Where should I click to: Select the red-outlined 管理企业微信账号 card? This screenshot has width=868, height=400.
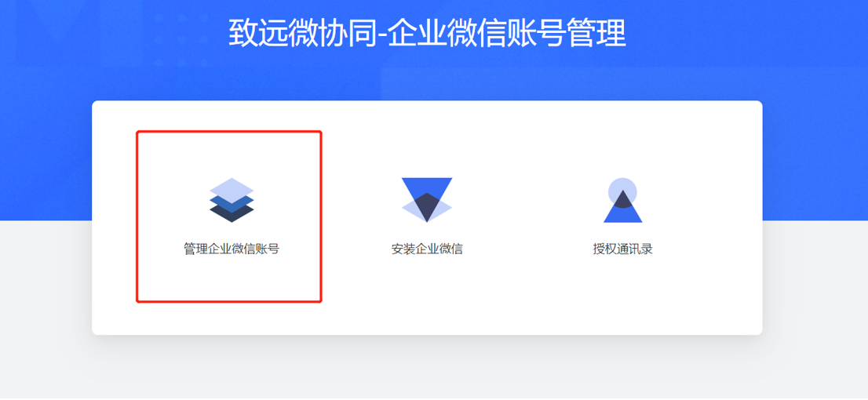coord(229,217)
